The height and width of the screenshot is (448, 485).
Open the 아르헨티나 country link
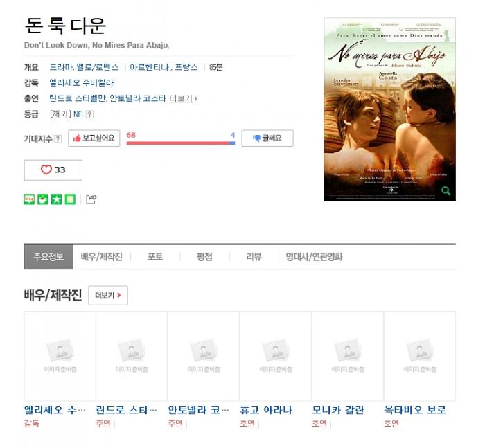click(x=150, y=67)
